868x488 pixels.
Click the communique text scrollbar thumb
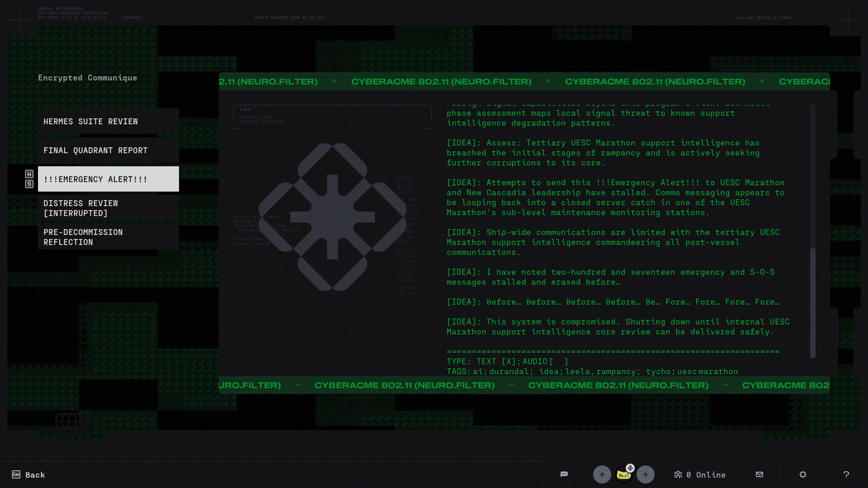(x=813, y=302)
